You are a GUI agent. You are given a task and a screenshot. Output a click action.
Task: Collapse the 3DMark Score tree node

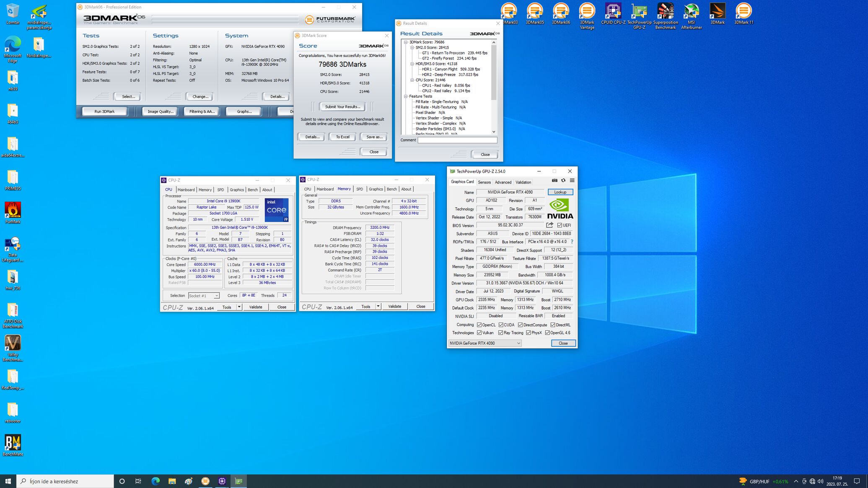click(406, 42)
